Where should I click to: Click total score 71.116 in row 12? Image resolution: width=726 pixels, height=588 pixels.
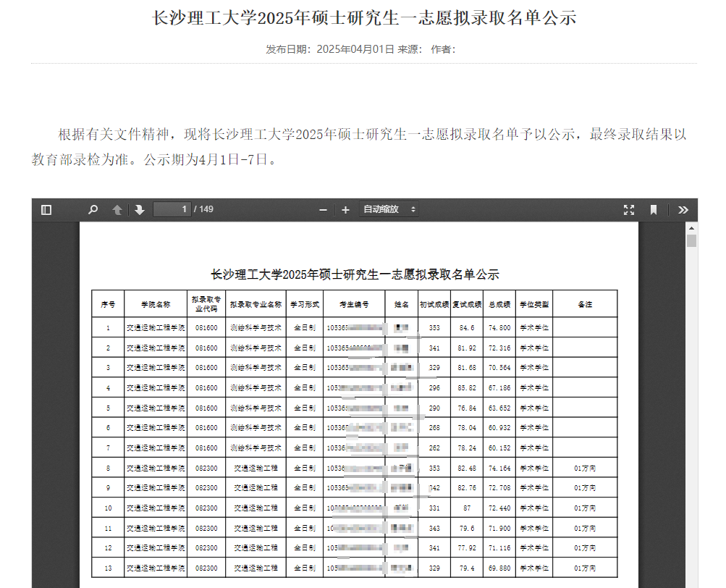499,547
